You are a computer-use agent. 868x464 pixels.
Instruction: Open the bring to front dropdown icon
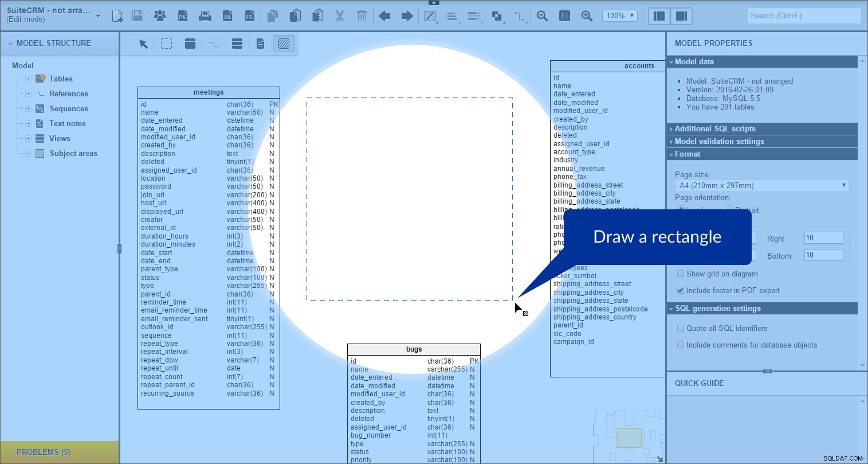click(x=497, y=17)
